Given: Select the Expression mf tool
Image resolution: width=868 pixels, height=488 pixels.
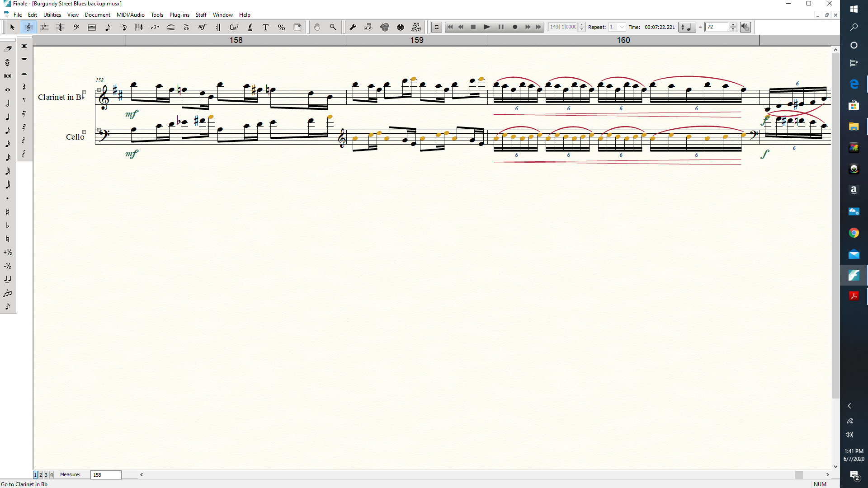Looking at the screenshot, I should (x=202, y=28).
